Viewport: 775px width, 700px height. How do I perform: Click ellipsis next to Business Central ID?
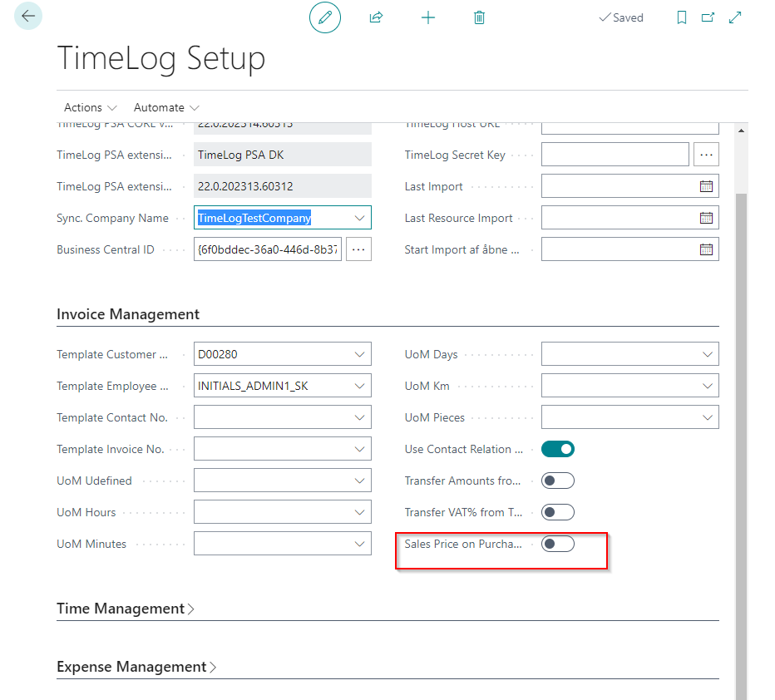pyautogui.click(x=358, y=249)
